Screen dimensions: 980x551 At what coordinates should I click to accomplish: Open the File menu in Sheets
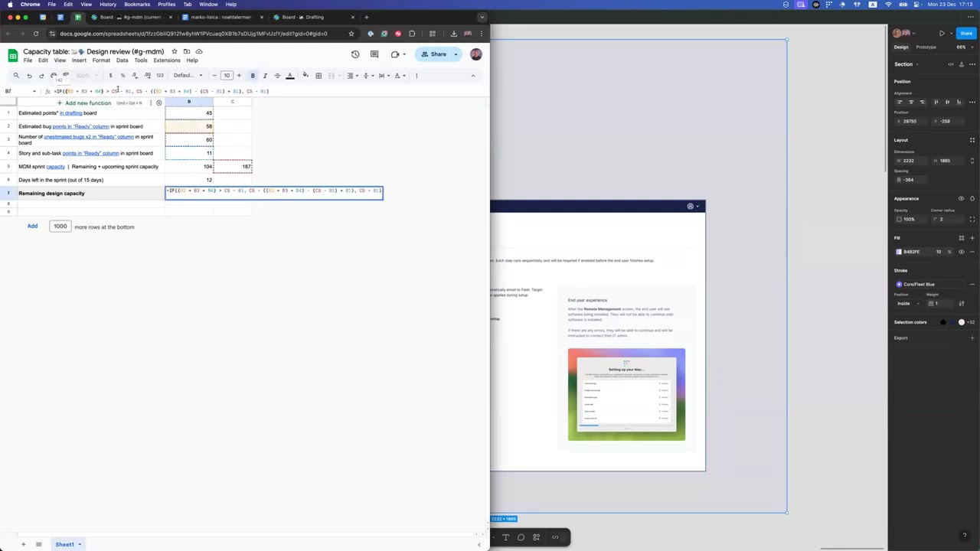point(28,60)
